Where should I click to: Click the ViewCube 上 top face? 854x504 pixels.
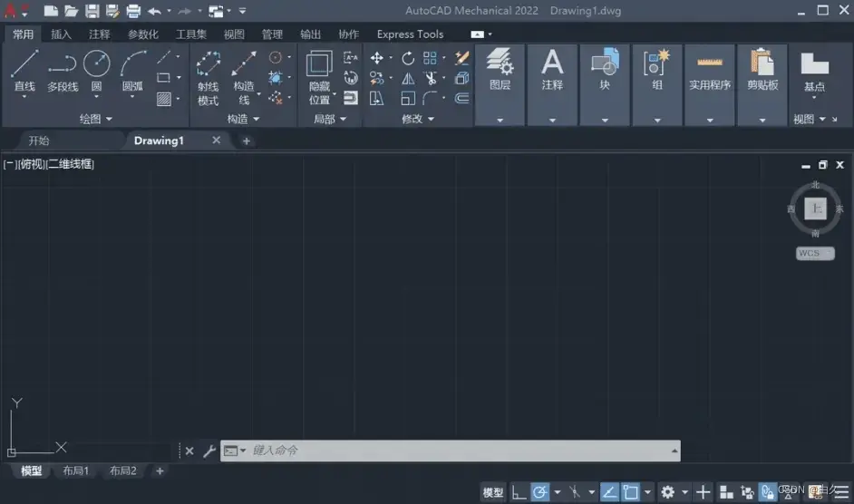pos(815,208)
